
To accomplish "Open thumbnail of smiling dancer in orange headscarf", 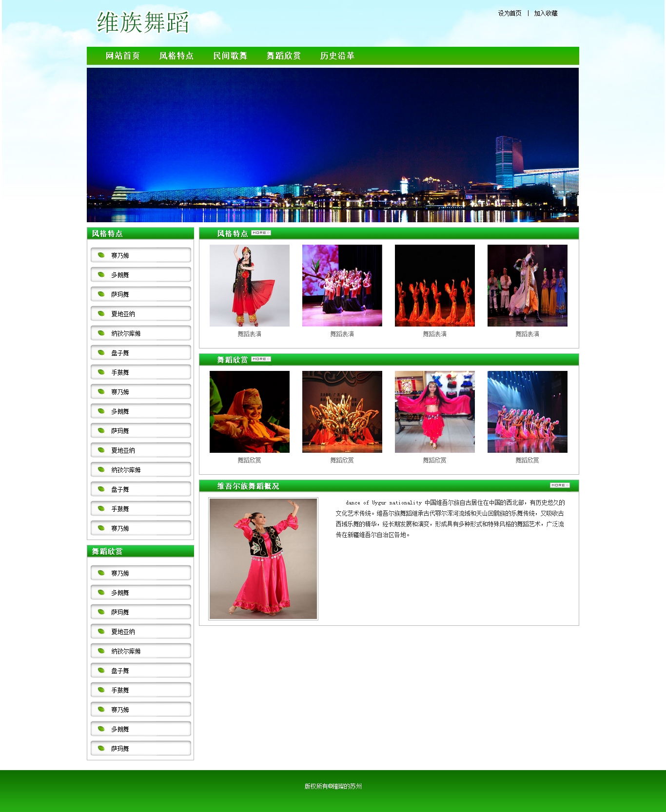I will point(249,412).
